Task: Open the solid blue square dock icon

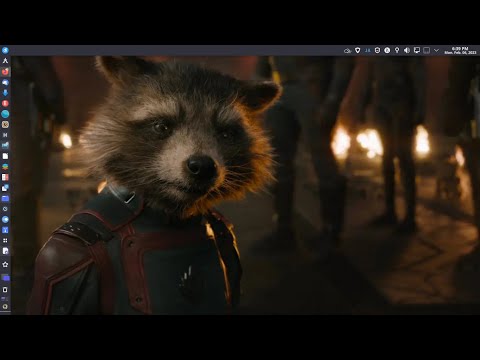Action: coord(5,230)
